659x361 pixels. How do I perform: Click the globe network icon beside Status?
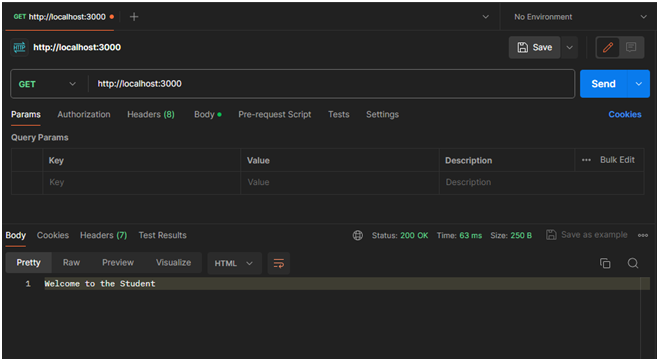[358, 235]
